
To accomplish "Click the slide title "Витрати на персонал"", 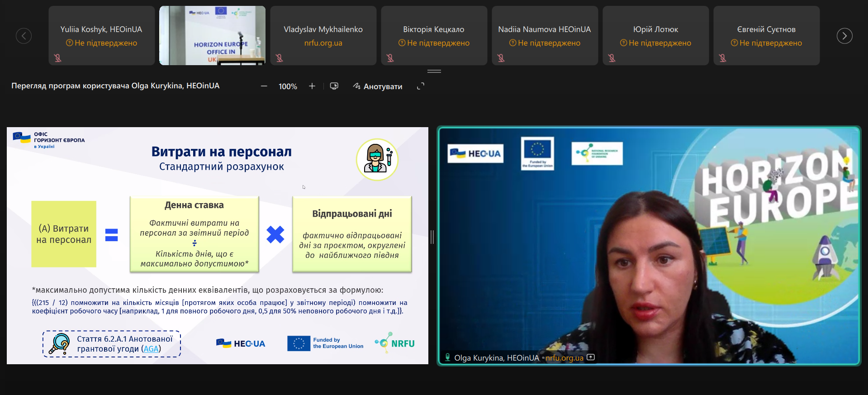I will pyautogui.click(x=222, y=152).
